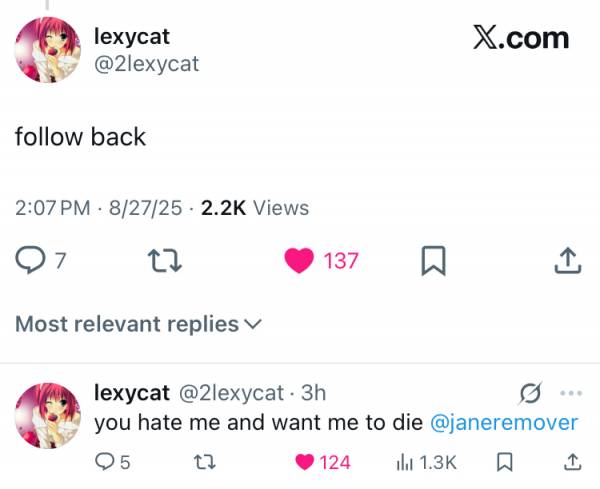
Task: Click the 2.2K Views count
Action: pyautogui.click(x=255, y=208)
